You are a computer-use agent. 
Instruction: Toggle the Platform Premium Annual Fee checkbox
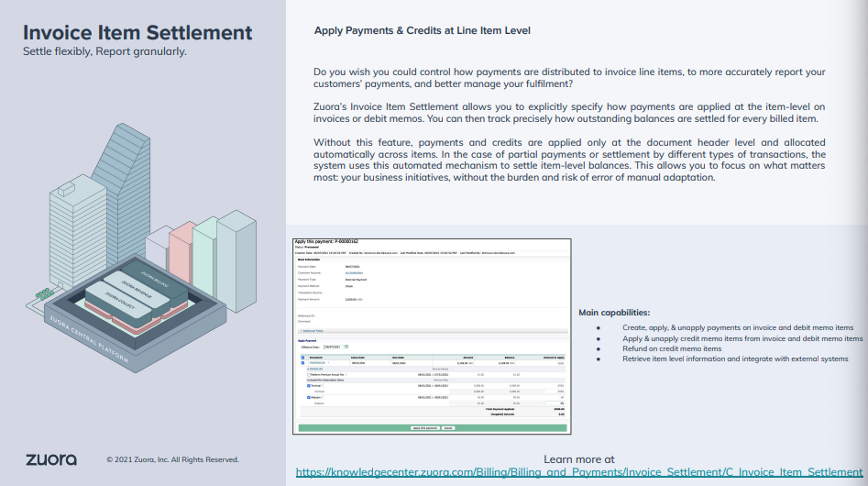pos(309,375)
